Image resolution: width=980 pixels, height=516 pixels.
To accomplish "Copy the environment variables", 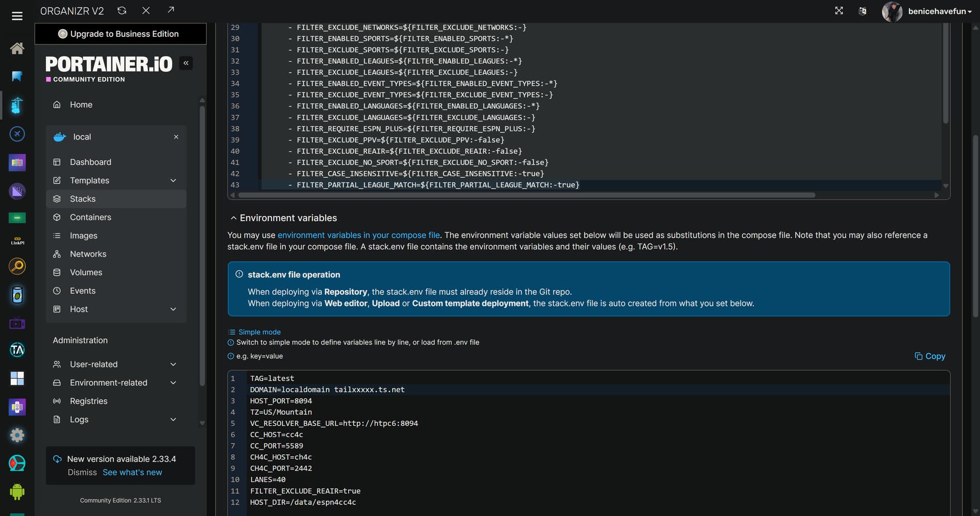I will tap(929, 356).
